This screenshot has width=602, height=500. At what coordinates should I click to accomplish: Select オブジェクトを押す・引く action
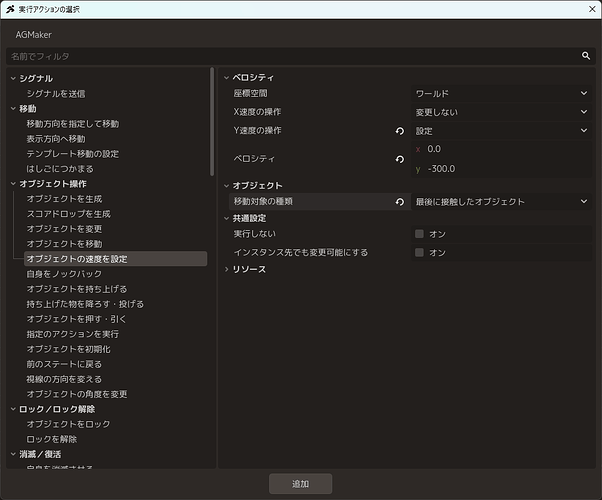pos(76,319)
